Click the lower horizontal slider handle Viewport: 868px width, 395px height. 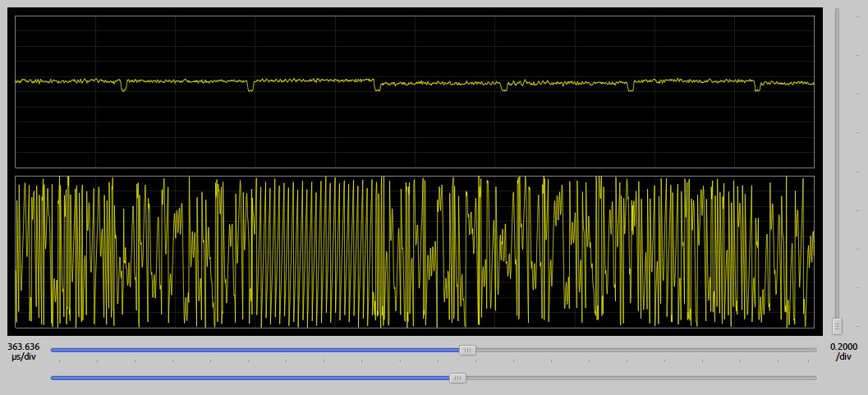457,378
